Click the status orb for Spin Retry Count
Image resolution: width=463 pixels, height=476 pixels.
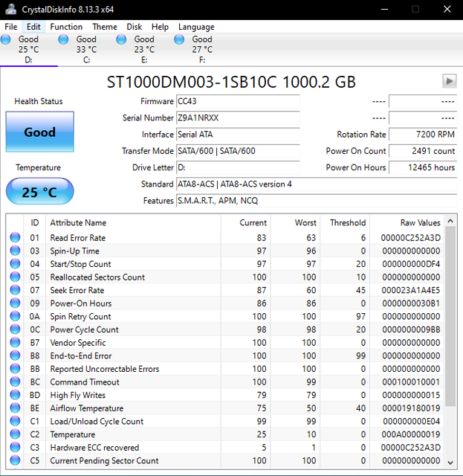(x=15, y=316)
